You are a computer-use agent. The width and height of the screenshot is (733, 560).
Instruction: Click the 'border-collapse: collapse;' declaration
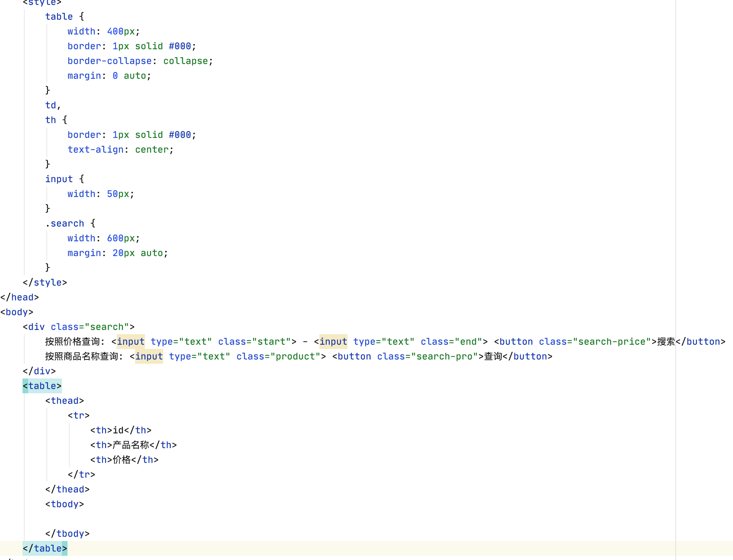point(140,61)
